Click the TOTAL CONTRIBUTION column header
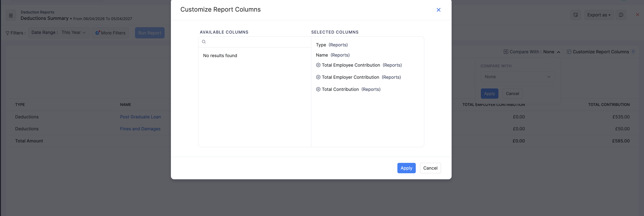 coord(609,104)
